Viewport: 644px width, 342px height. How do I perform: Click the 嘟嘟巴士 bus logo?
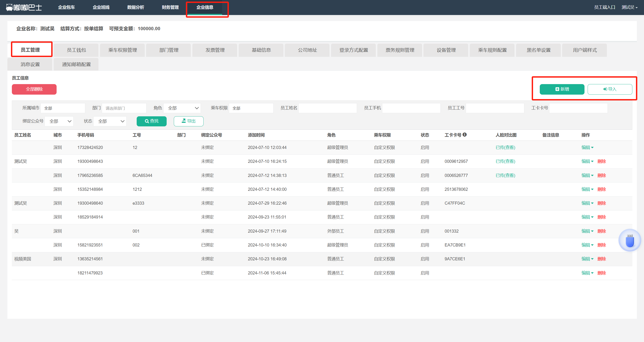click(24, 7)
